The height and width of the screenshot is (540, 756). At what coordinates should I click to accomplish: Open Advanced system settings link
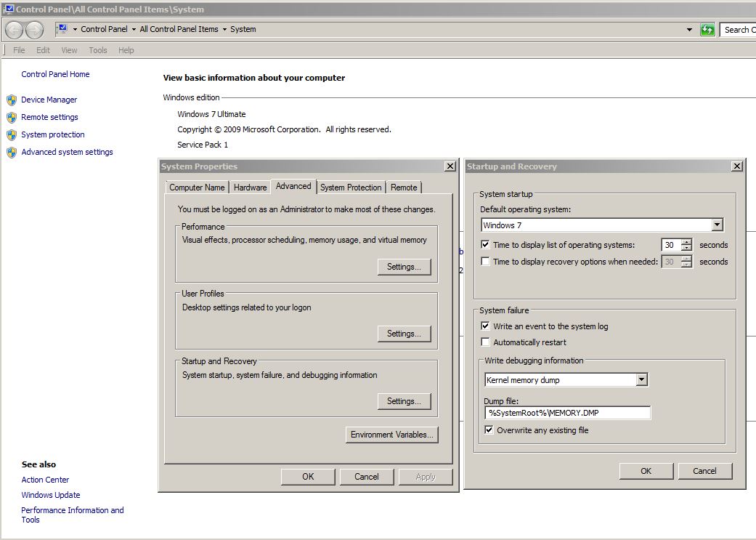(67, 152)
